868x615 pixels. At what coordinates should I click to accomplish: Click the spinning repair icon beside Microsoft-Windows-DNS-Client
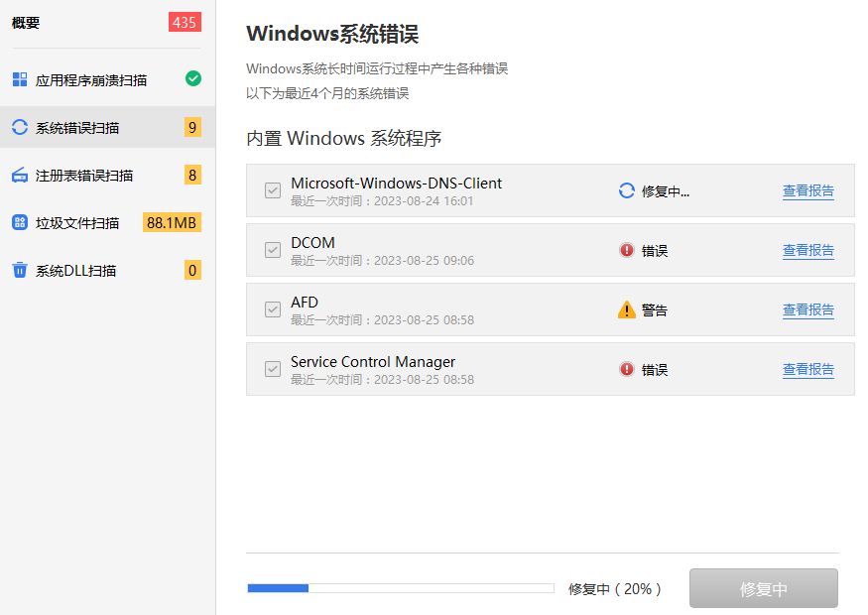(x=626, y=190)
